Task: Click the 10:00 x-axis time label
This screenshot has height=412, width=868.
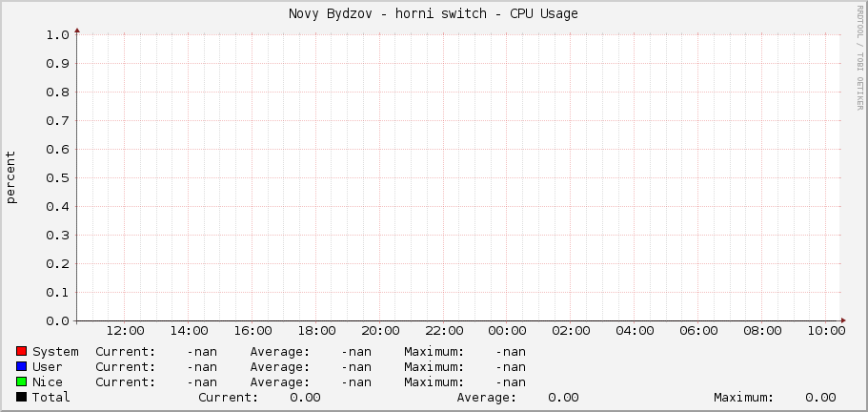Action: pos(825,331)
